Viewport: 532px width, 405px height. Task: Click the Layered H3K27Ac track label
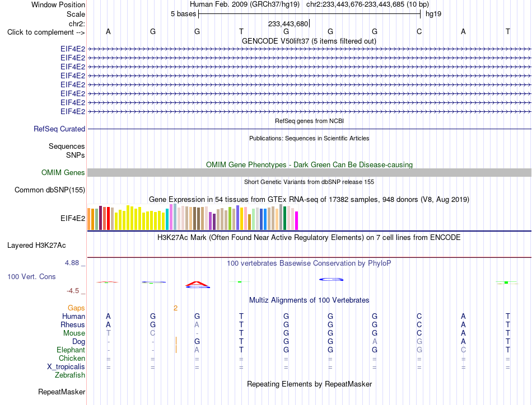[36, 246]
